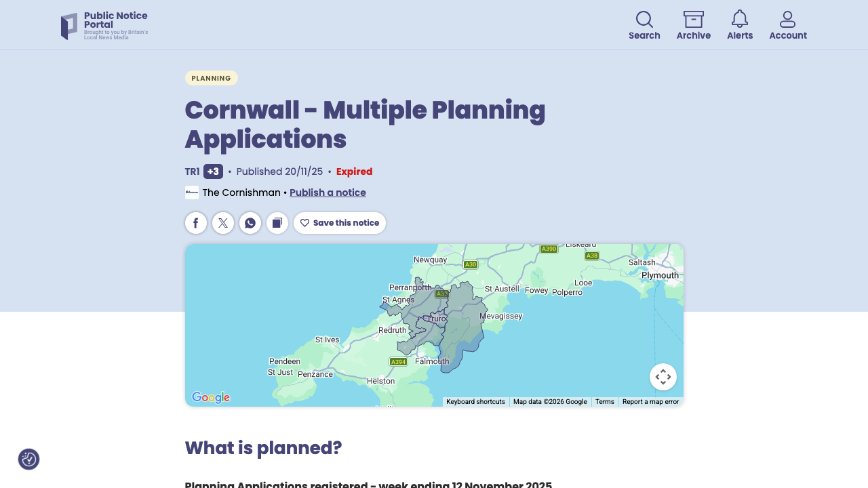Screen dimensions: 868x488
Task: Report a map error
Action: pos(650,401)
